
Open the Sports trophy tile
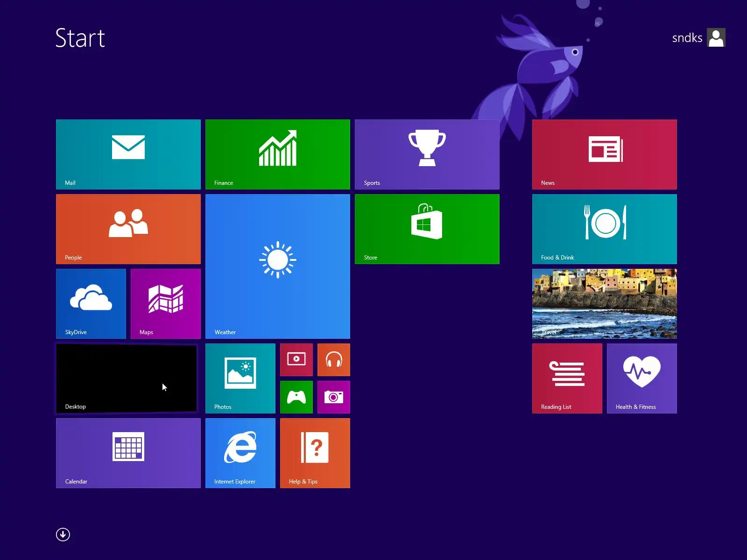pyautogui.click(x=427, y=154)
